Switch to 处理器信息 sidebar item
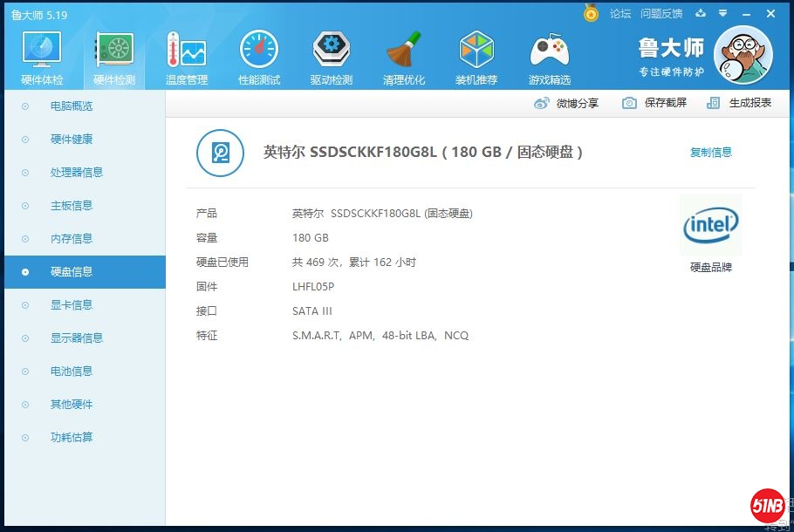Screen dimensions: 794x532 77,173
